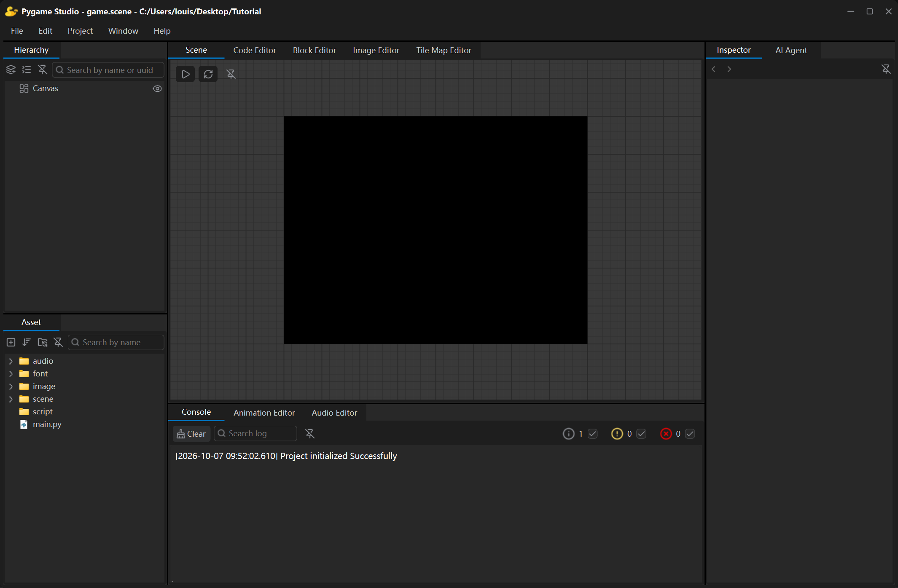Viewport: 898px width, 588px height.
Task: Click the asset Search by name field
Action: [x=116, y=342]
